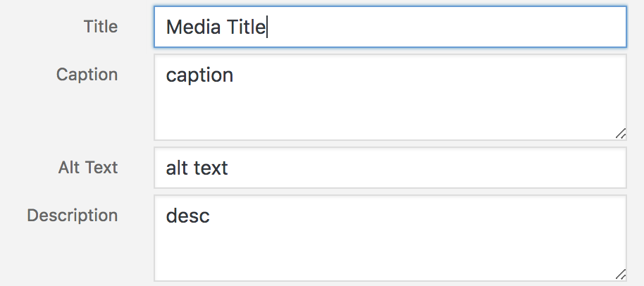Image resolution: width=644 pixels, height=286 pixels.
Task: Click the typed word "desc" in Description box
Action: click(188, 216)
